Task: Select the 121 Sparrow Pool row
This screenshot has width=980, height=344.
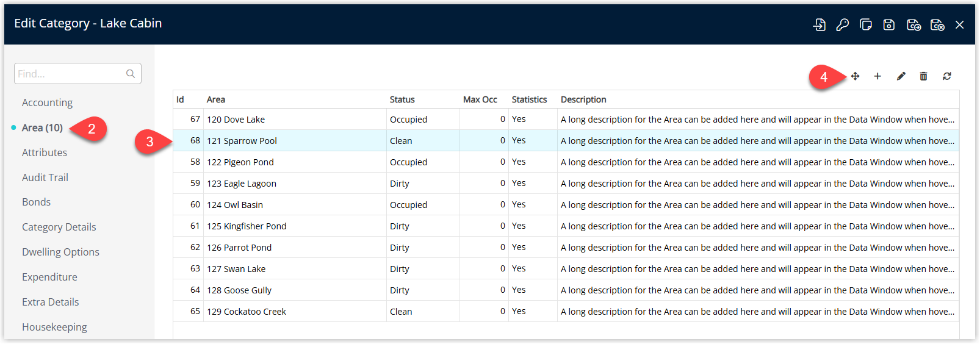Action: coord(566,140)
